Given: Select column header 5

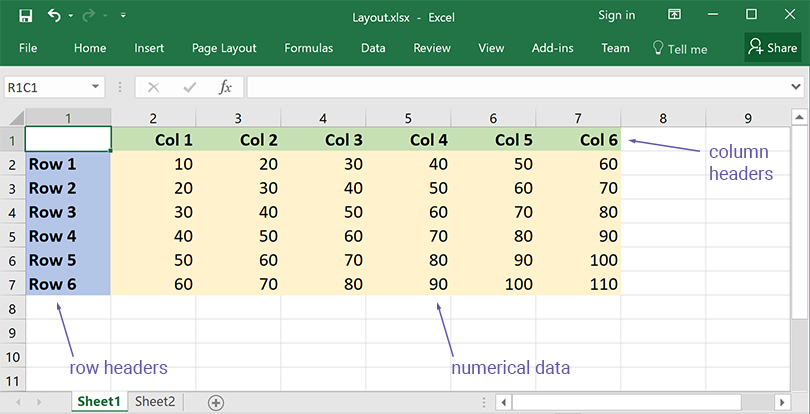Looking at the screenshot, I should [x=408, y=118].
